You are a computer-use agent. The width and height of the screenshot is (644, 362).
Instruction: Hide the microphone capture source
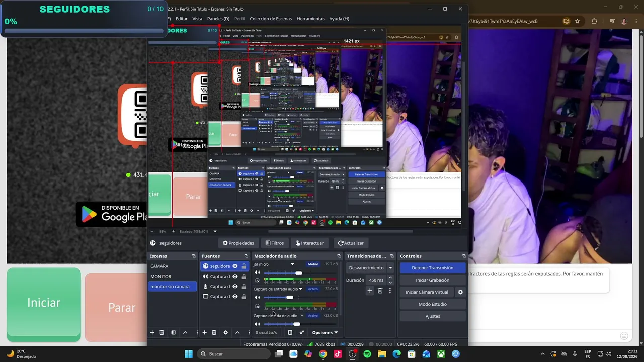tap(235, 287)
